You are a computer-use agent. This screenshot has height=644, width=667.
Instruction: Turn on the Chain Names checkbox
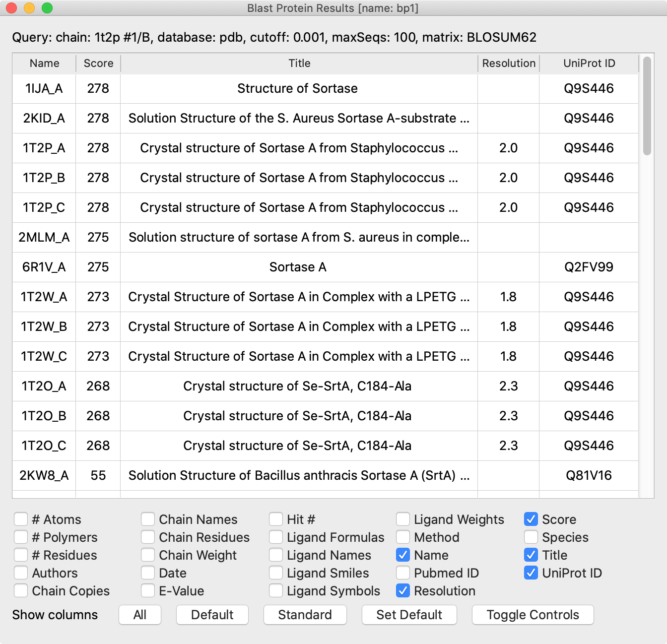click(x=148, y=519)
